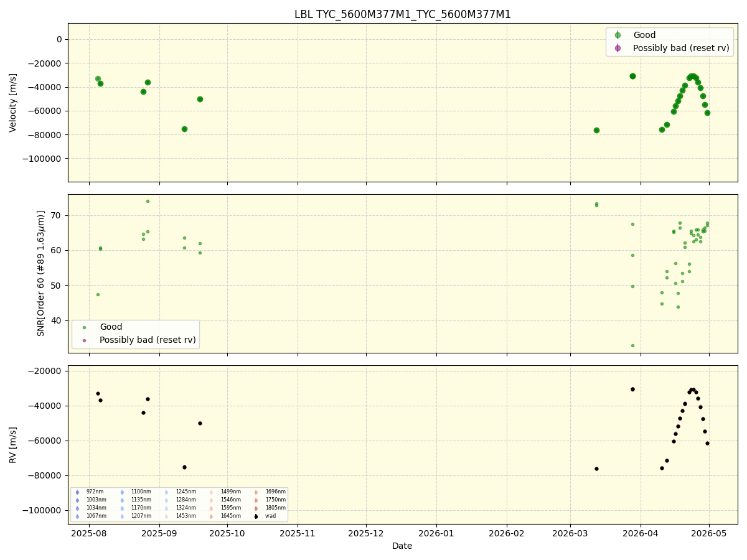This screenshot has height=560, width=747.
Task: Click the 1034nm legend marker
Action: coord(77,508)
